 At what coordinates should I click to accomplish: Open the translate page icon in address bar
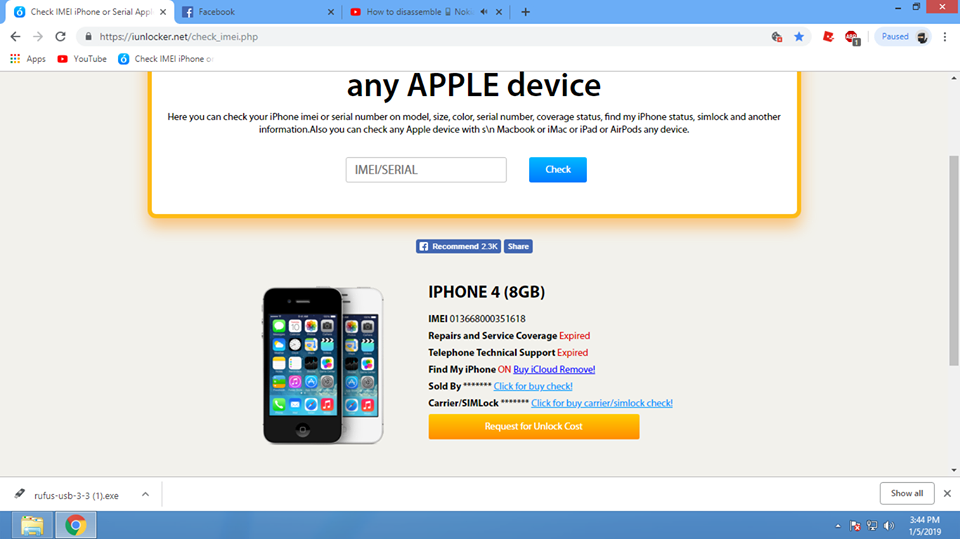click(x=776, y=37)
